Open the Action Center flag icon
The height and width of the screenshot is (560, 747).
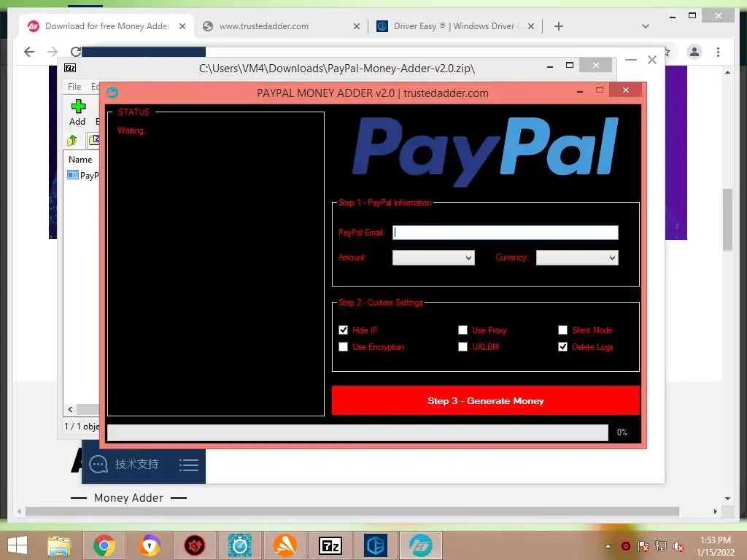pyautogui.click(x=643, y=546)
